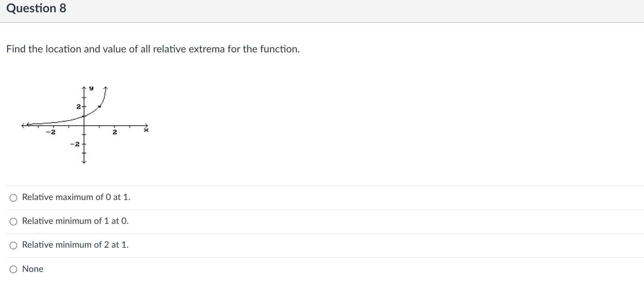This screenshot has width=644, height=287.
Task: Click the 2 tick mark on the x-axis
Action: click(x=115, y=133)
